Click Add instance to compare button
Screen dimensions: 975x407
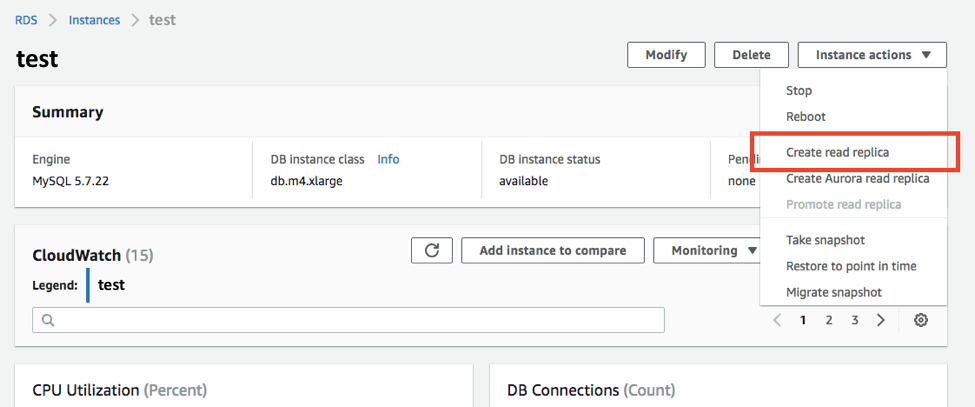click(553, 251)
